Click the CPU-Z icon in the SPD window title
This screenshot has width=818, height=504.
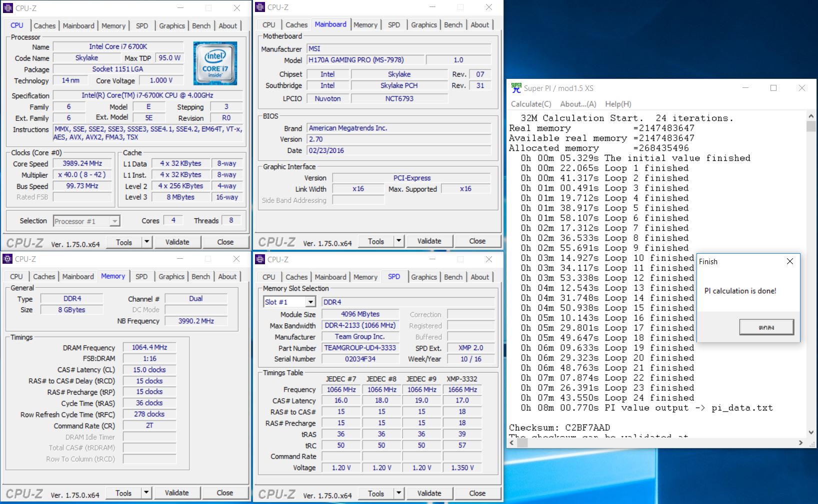[260, 259]
